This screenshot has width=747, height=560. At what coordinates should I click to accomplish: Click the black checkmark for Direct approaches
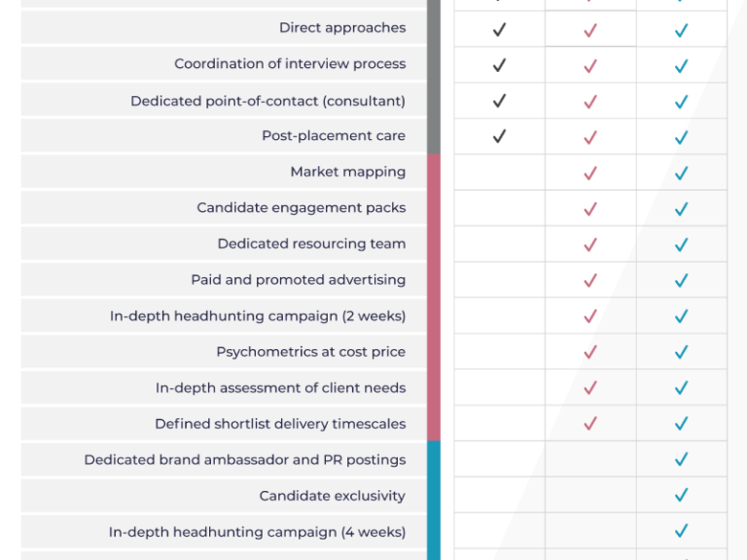pyautogui.click(x=499, y=30)
